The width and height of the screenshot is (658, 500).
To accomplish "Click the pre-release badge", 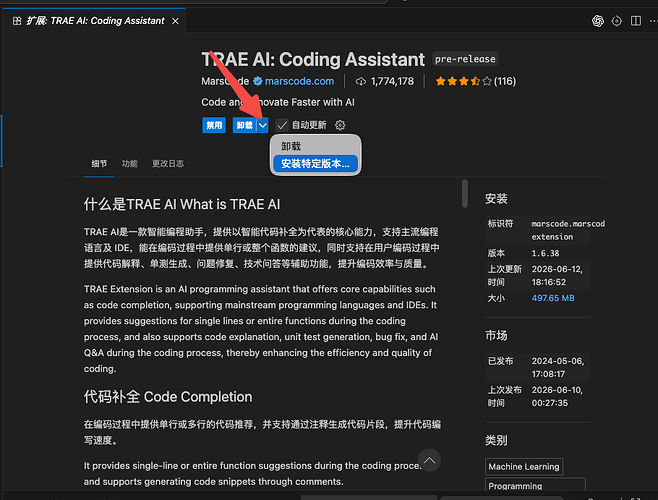I will (465, 59).
